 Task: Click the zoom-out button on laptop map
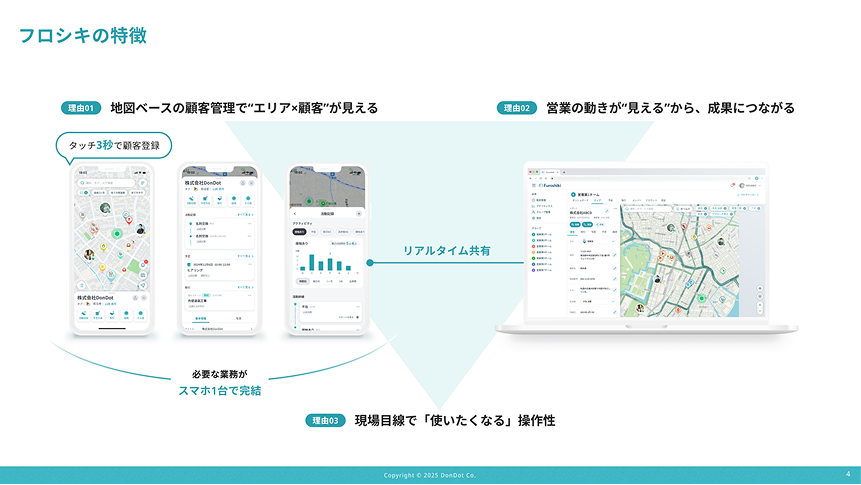point(760,311)
